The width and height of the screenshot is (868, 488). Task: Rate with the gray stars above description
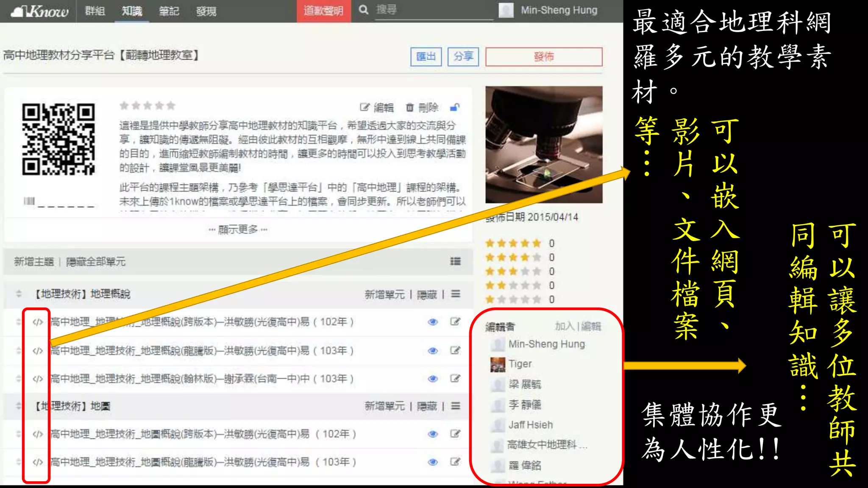pyautogui.click(x=147, y=105)
